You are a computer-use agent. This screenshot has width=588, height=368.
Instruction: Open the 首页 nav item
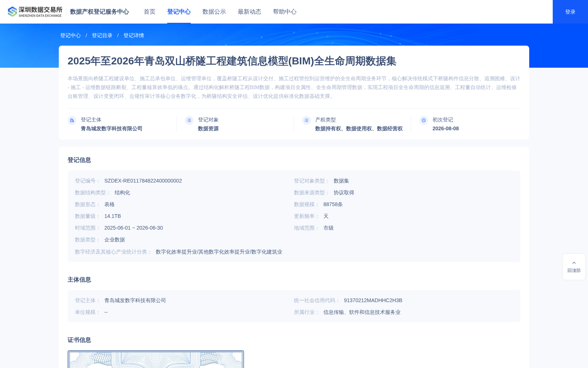click(150, 12)
